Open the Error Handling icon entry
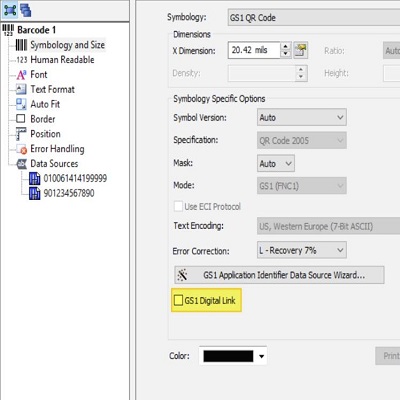The height and width of the screenshot is (400, 400). coord(22,149)
